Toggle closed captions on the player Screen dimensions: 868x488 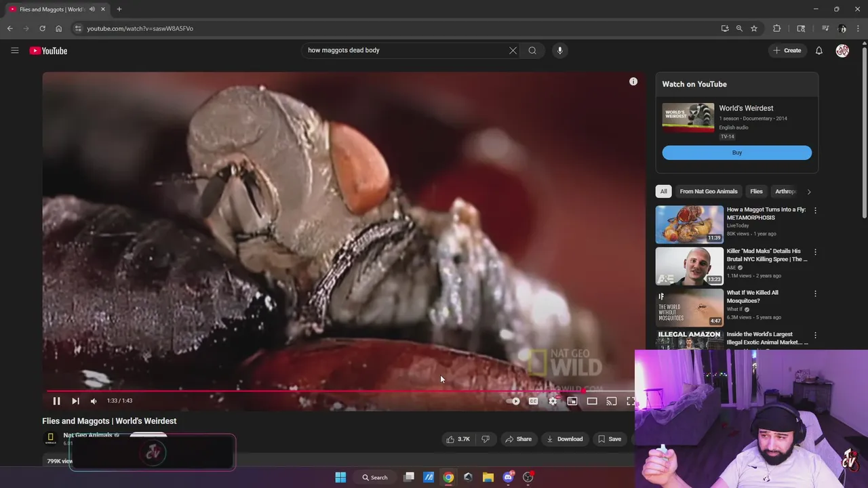point(533,401)
